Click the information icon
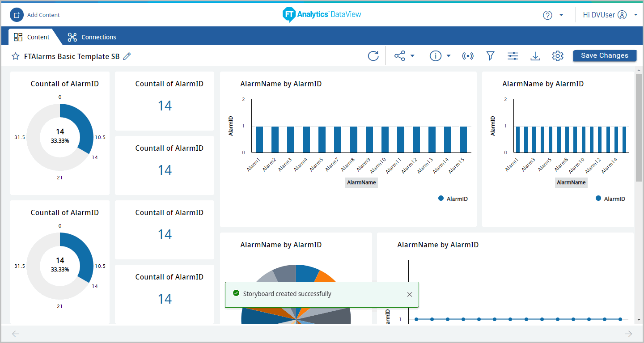644x343 pixels. click(436, 56)
